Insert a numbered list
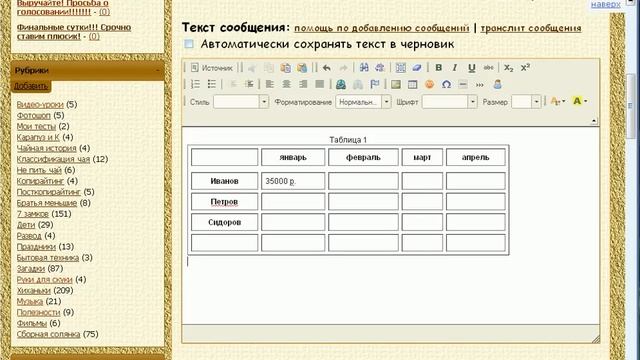Screen dimensions: 640x360 (195, 84)
